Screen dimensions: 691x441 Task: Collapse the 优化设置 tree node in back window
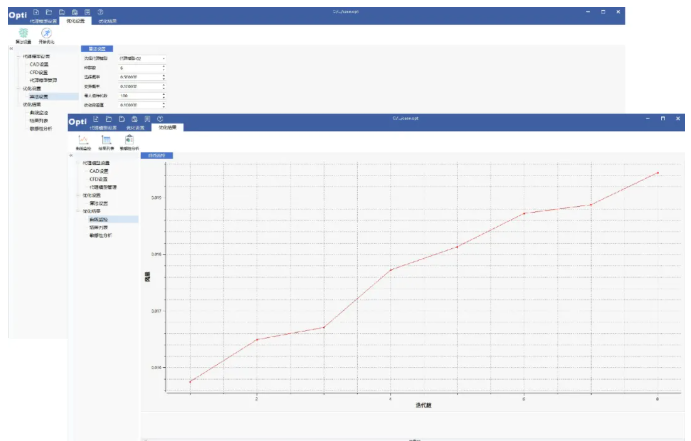click(x=18, y=89)
